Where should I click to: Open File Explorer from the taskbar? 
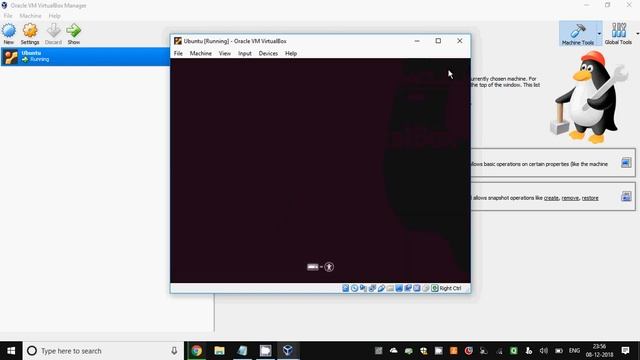coord(220,351)
